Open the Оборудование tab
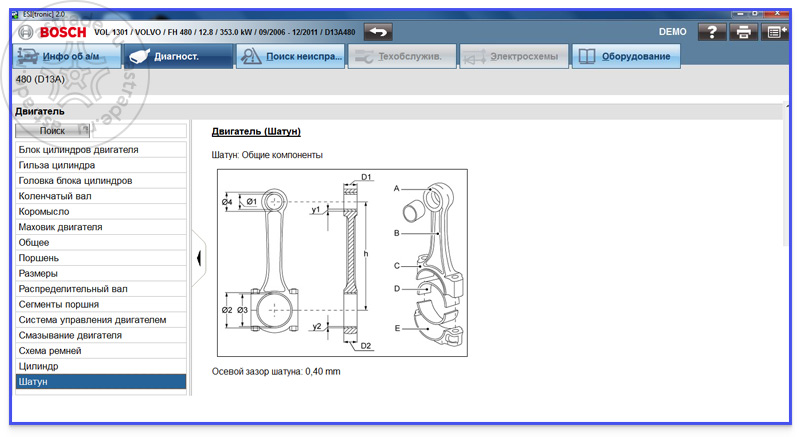The height and width of the screenshot is (437, 799). [x=626, y=56]
